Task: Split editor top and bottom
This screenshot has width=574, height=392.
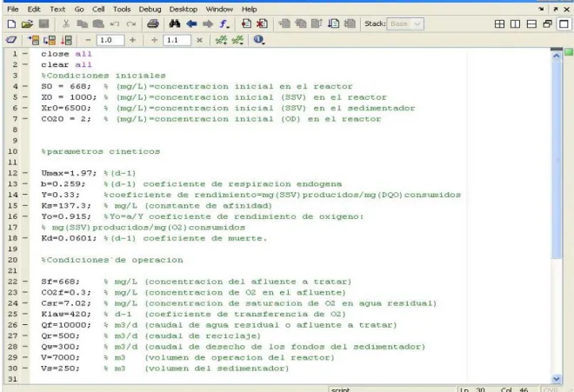Action: [x=531, y=24]
